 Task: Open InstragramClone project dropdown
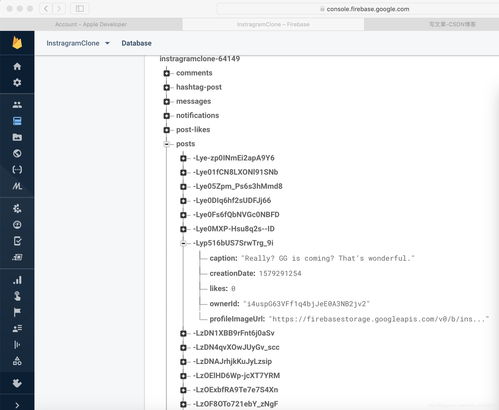coord(78,43)
